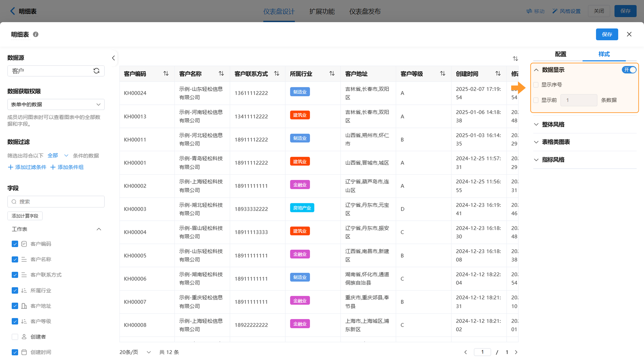Collapse the 数据显示 section
The height and width of the screenshot is (362, 644).
click(x=536, y=70)
